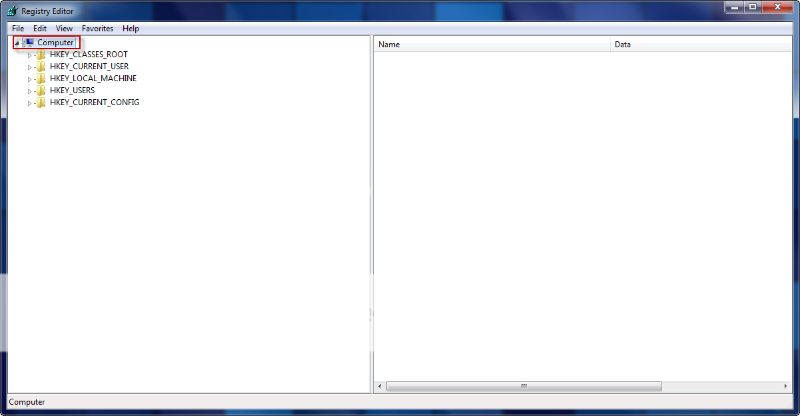Open the View menu

click(x=64, y=29)
